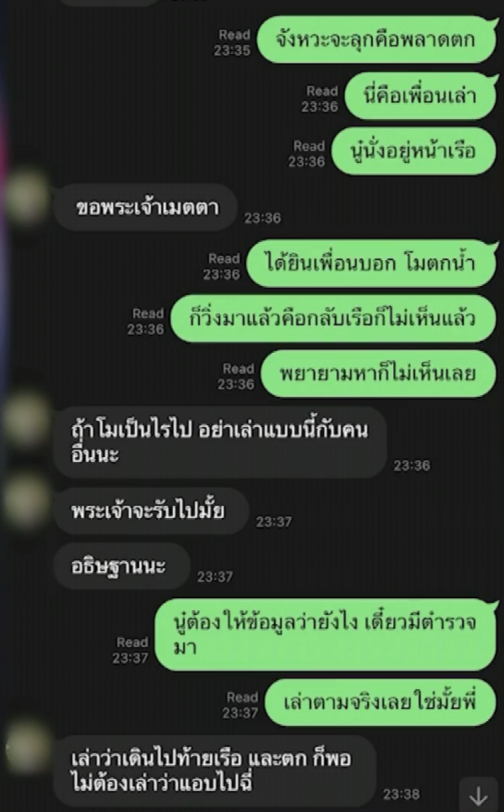Select the green message starting 'นู๋ต้อง ให้ข้อมูลว่ายังไง'
504x812 pixels.
tap(326, 634)
